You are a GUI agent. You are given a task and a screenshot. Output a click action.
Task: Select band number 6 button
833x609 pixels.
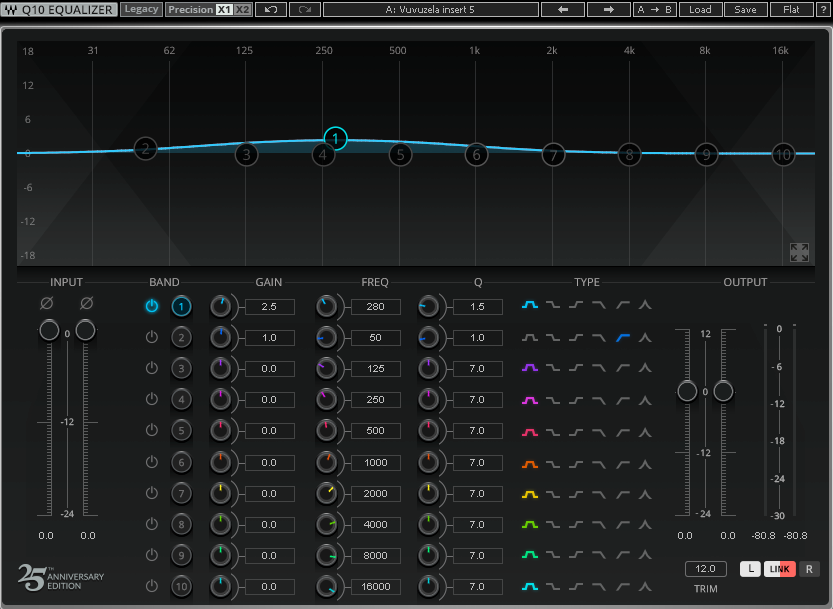click(x=181, y=462)
